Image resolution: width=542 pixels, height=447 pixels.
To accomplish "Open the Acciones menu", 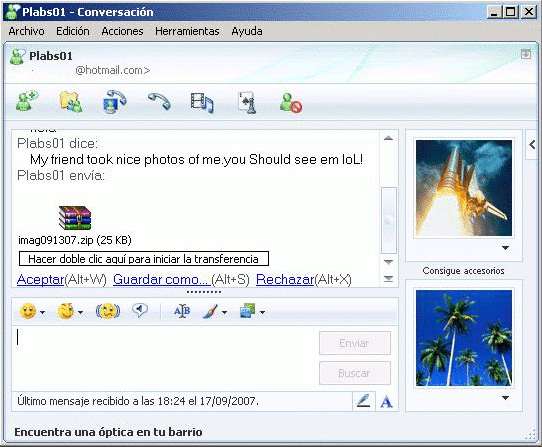I will [x=122, y=31].
